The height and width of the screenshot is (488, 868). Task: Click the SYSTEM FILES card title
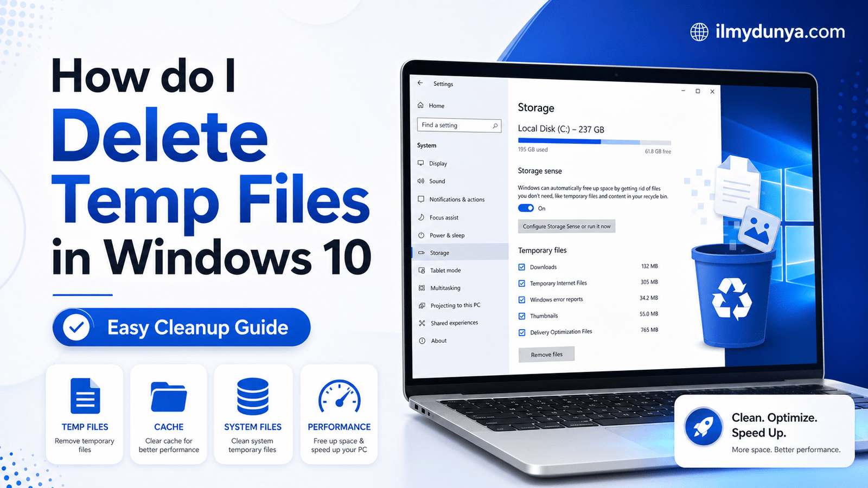click(253, 427)
